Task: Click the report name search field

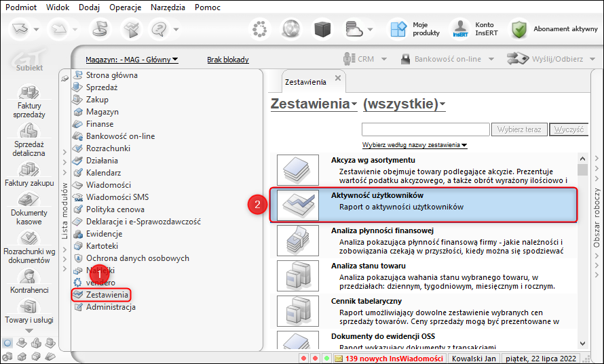Action: point(426,129)
